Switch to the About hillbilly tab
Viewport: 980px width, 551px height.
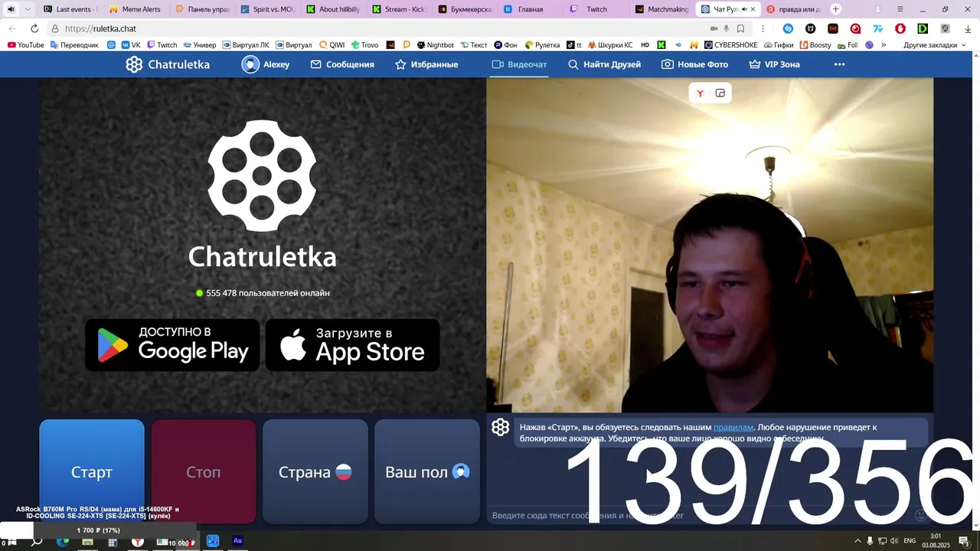pyautogui.click(x=332, y=9)
